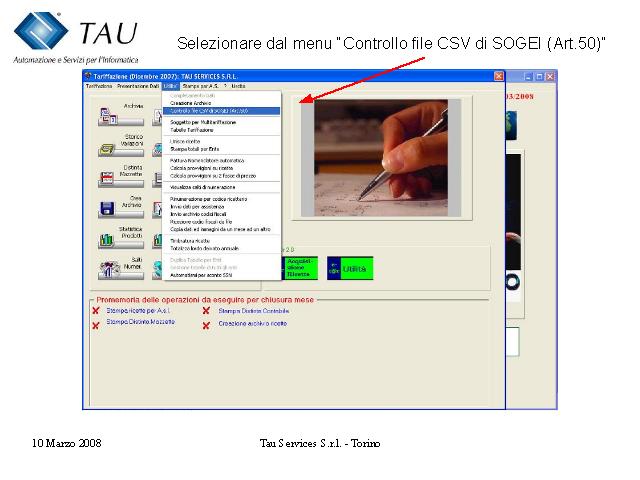The width and height of the screenshot is (640, 480).
Task: Minimize the background window
Action: pos(529,76)
